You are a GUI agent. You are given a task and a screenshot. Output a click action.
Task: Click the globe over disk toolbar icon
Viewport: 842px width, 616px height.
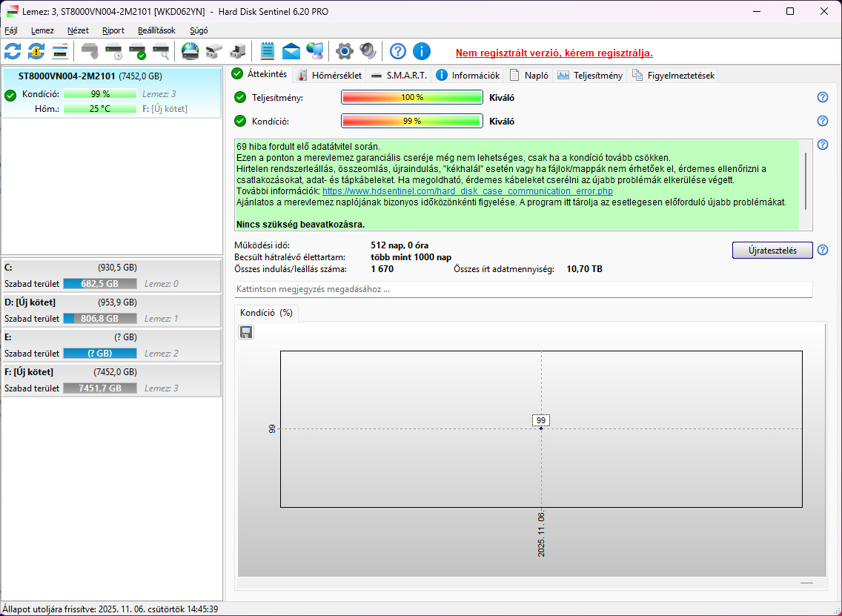pyautogui.click(x=190, y=52)
